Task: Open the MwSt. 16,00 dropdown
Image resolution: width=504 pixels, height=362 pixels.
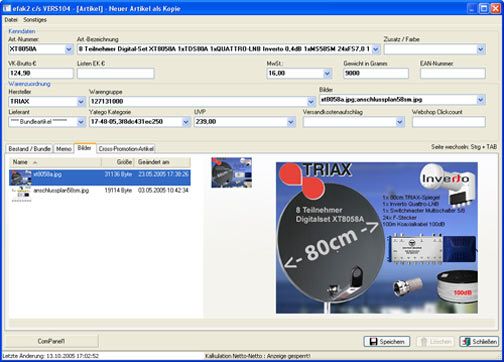Action: [x=327, y=73]
